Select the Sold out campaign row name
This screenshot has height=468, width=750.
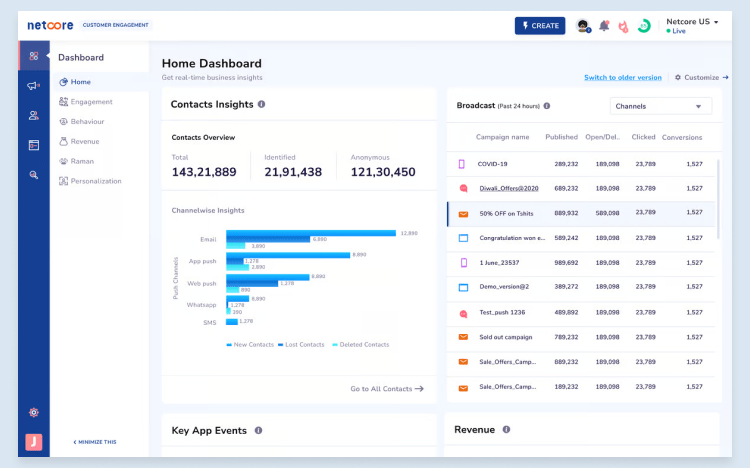[506, 337]
